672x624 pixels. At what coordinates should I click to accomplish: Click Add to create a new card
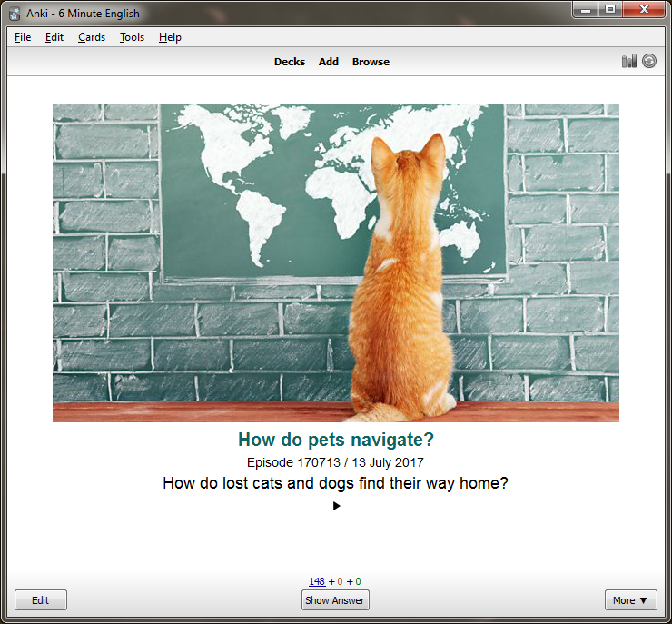click(x=329, y=62)
